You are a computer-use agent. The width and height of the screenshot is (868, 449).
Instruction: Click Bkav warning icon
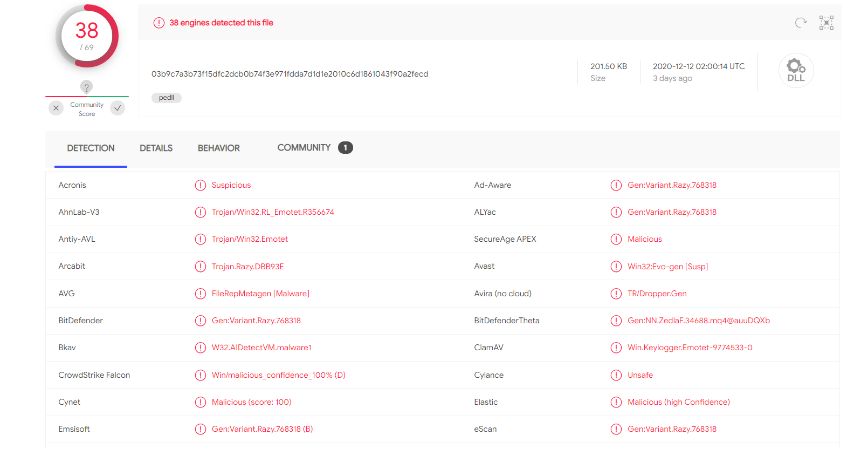(201, 348)
